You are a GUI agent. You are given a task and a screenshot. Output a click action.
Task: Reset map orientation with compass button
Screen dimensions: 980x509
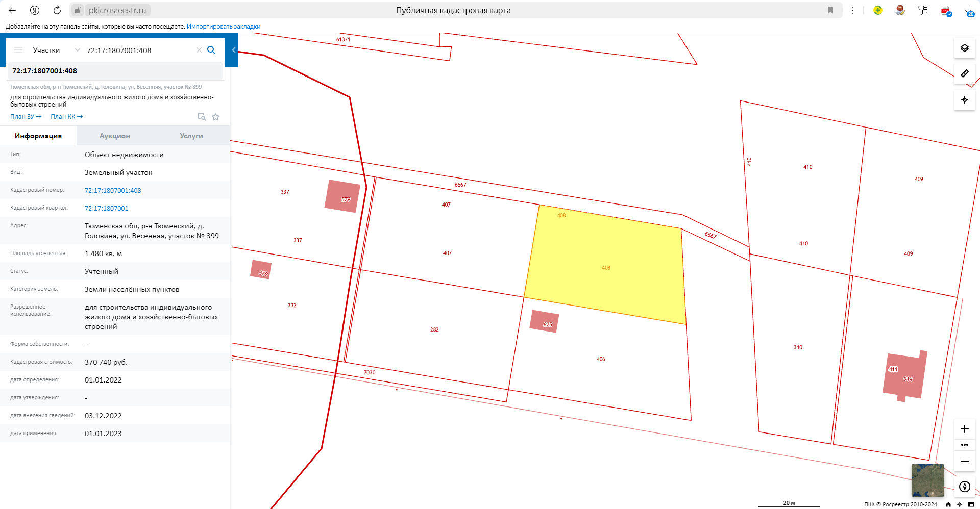965,487
